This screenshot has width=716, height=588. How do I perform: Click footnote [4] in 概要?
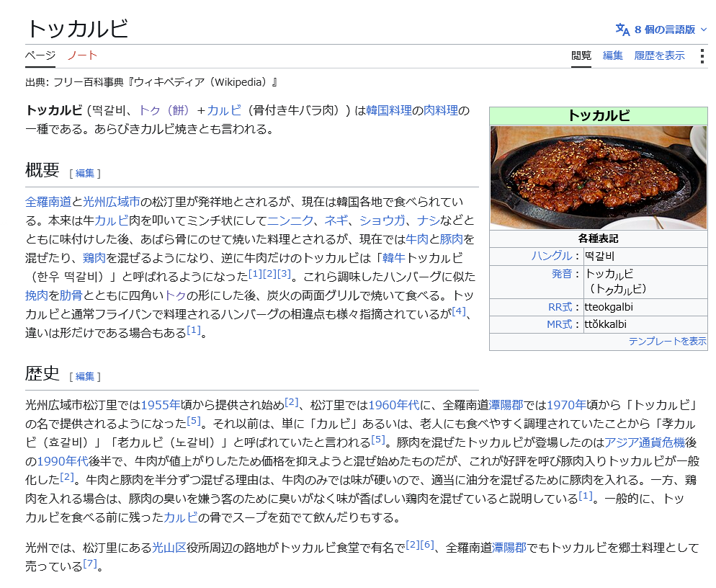tap(459, 311)
